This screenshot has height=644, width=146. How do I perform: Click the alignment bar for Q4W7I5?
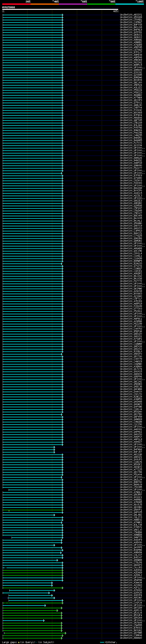[x=37, y=538]
